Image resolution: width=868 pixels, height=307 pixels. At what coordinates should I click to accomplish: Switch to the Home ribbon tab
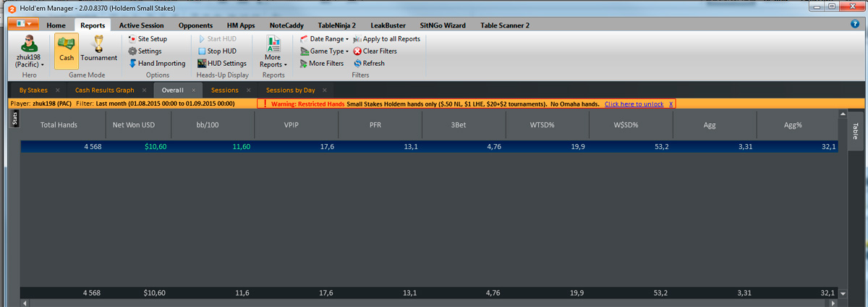56,25
